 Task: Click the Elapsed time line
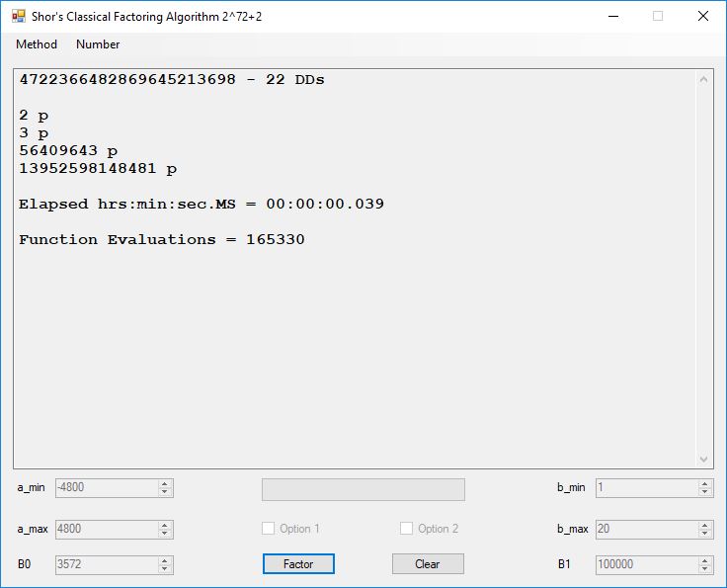click(x=202, y=204)
